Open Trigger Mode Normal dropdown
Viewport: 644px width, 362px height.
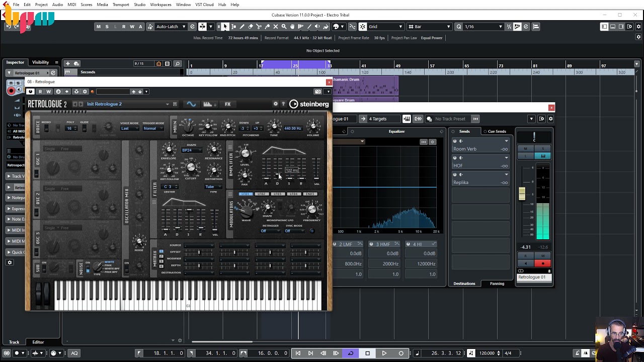coord(152,128)
